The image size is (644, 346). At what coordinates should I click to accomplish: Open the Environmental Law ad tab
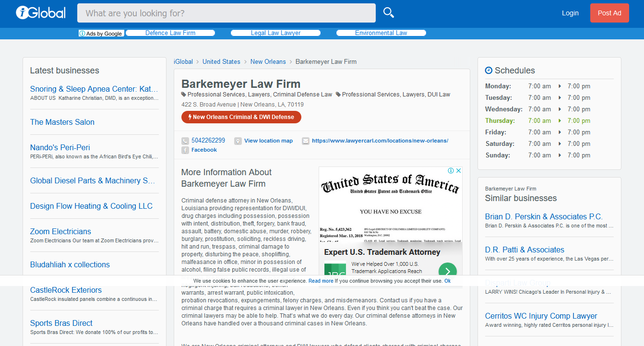coord(381,33)
